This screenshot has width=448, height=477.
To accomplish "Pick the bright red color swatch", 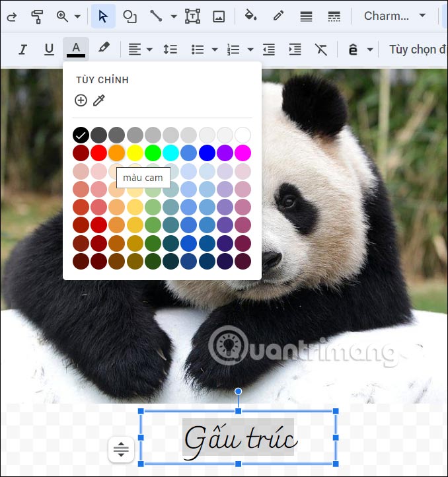I will (98, 153).
